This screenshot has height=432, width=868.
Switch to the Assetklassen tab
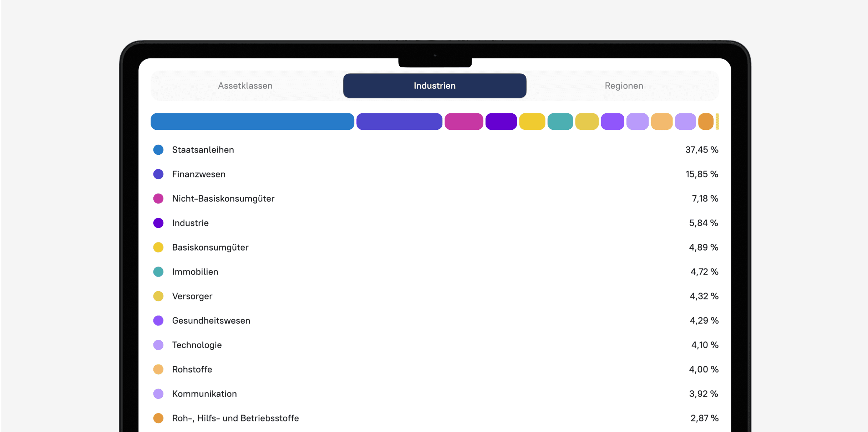tap(245, 86)
